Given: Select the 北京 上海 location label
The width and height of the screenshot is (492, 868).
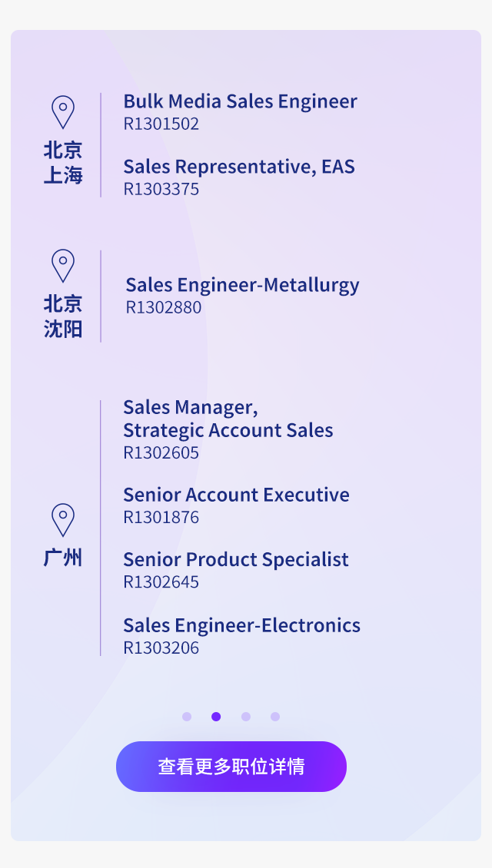Looking at the screenshot, I should pyautogui.click(x=62, y=162).
